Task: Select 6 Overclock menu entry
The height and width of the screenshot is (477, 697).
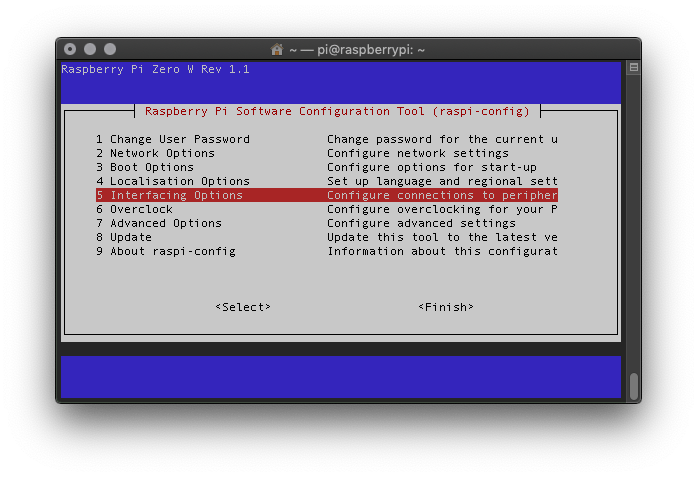Action: (x=134, y=209)
